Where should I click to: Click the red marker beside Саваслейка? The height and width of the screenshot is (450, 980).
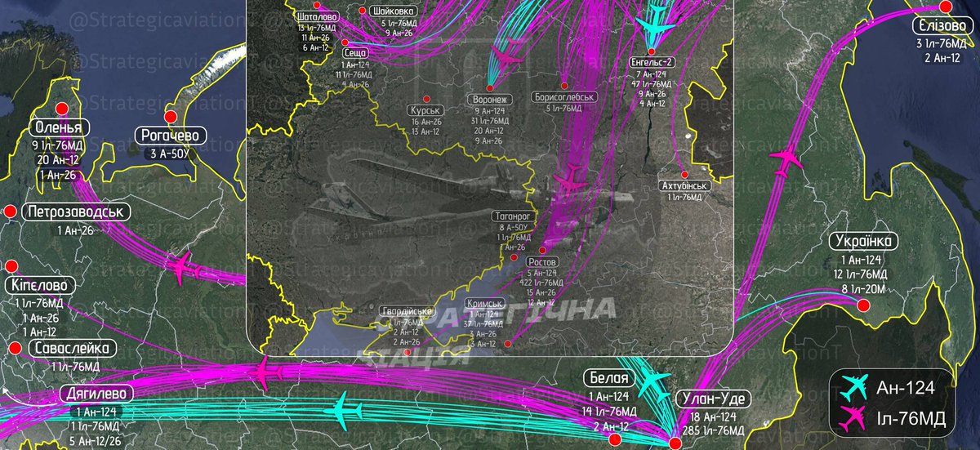click(14, 349)
